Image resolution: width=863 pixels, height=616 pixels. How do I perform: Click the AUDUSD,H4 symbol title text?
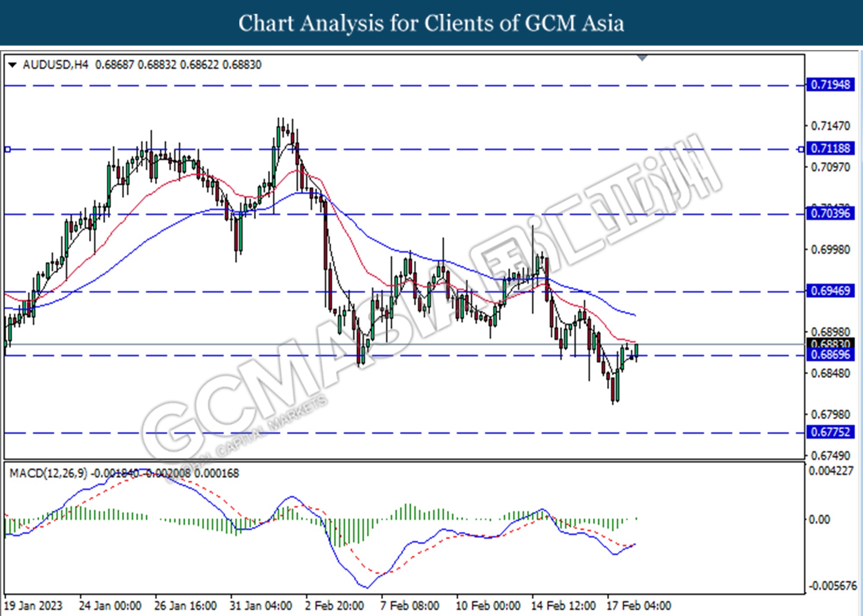(55, 65)
